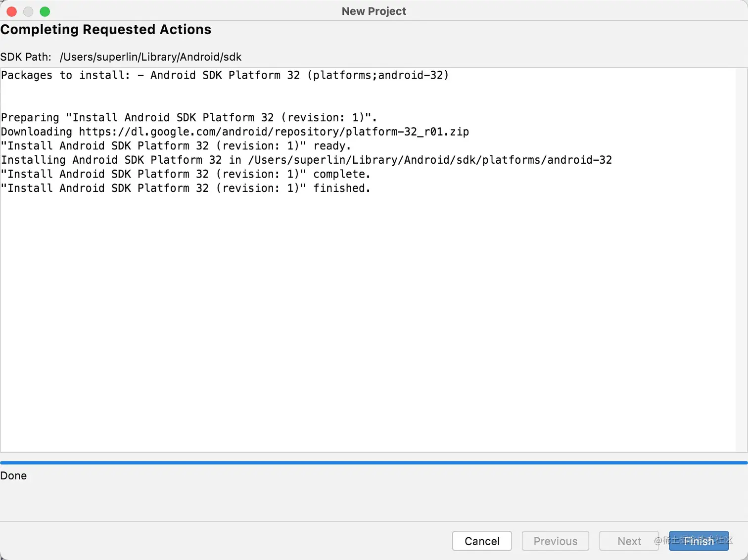
Task: Select the log line ending in "ready."
Action: pos(176,146)
